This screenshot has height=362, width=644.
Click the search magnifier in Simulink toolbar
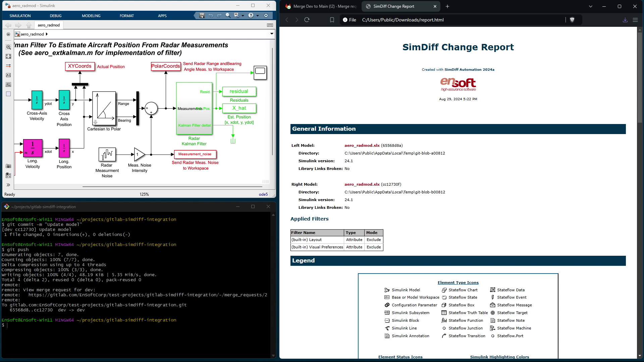coord(228,15)
